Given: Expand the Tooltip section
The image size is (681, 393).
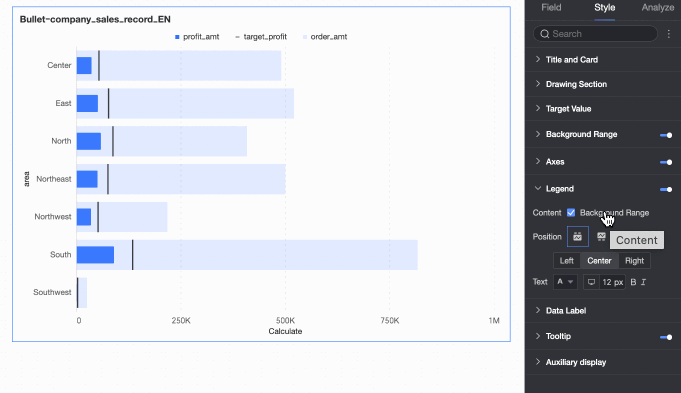Looking at the screenshot, I should [x=538, y=336].
